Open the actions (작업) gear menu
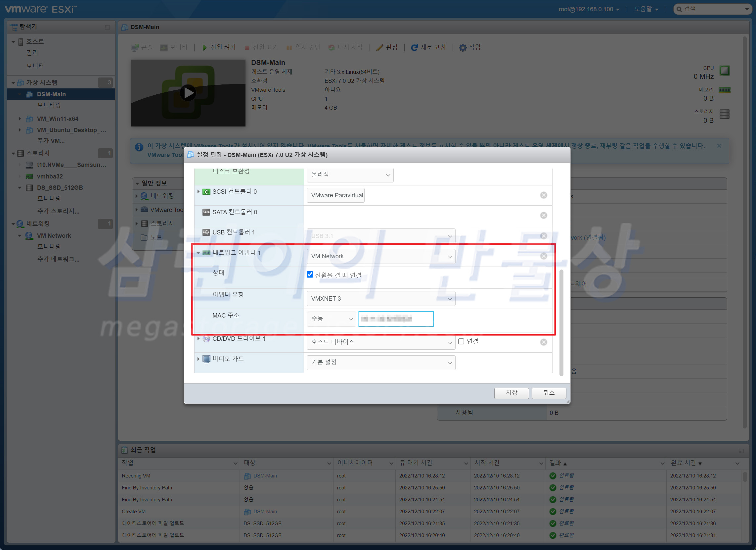The height and width of the screenshot is (550, 756). [x=463, y=47]
